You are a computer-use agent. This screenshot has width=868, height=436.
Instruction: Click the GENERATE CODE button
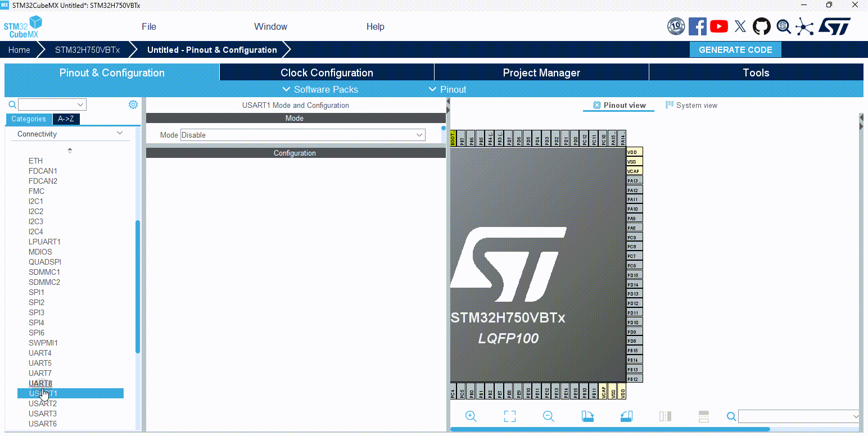pos(735,49)
